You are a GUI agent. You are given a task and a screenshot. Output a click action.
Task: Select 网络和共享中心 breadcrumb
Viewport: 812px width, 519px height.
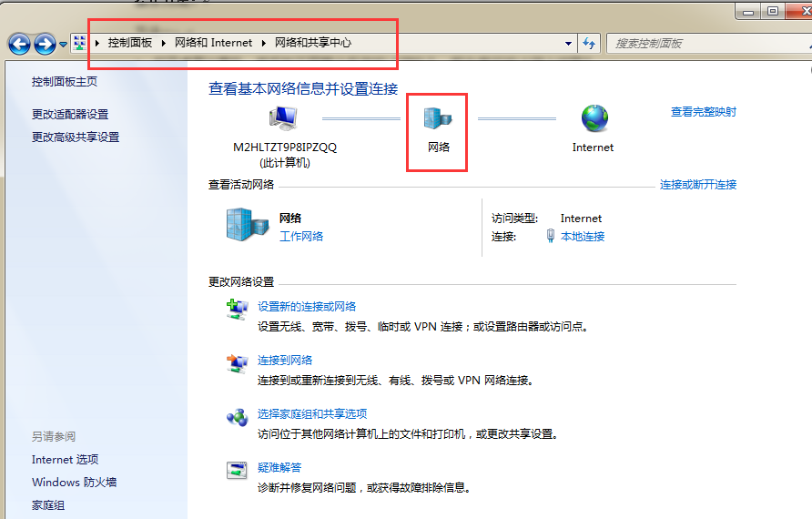click(x=313, y=43)
